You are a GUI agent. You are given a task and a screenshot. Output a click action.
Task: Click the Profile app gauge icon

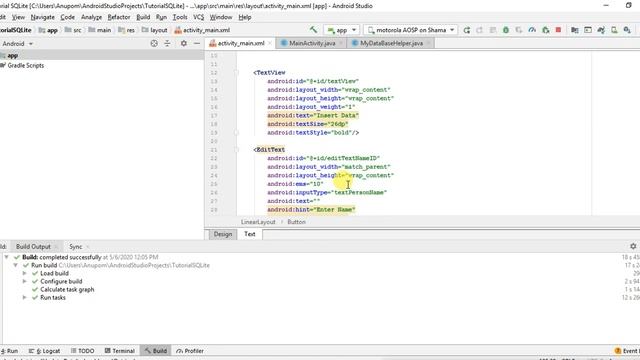[x=532, y=30]
